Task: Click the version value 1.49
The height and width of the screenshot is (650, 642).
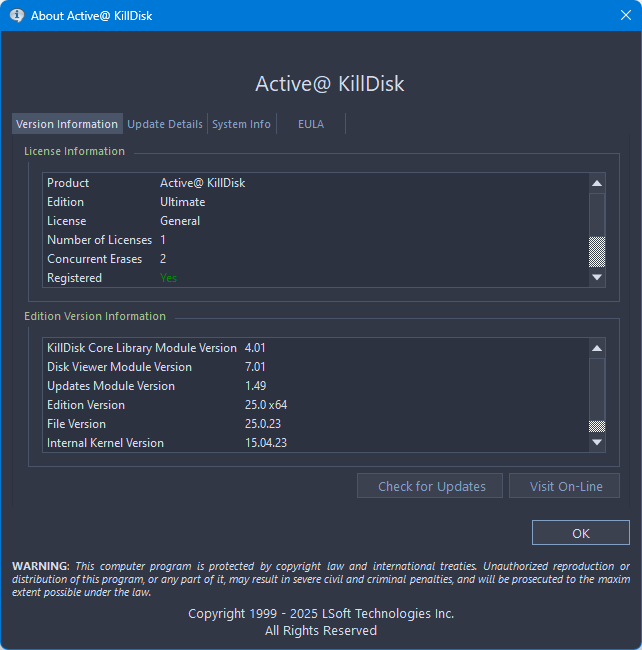Action: click(255, 386)
